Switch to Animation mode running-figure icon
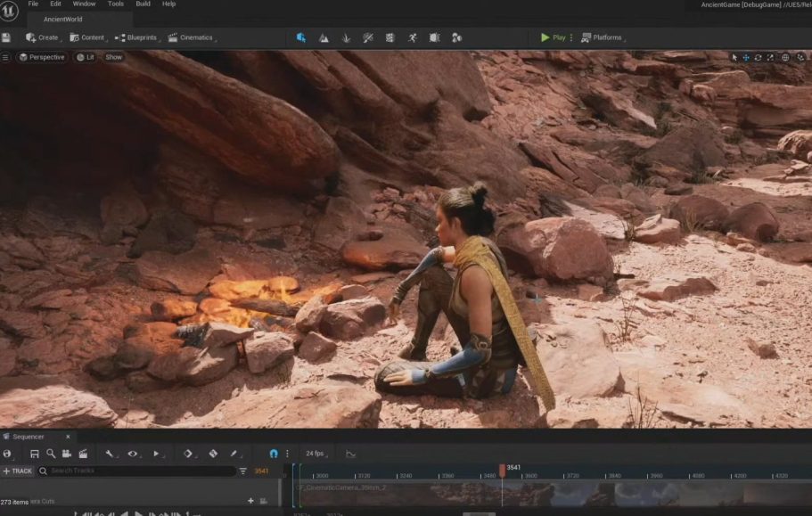 pos(412,37)
